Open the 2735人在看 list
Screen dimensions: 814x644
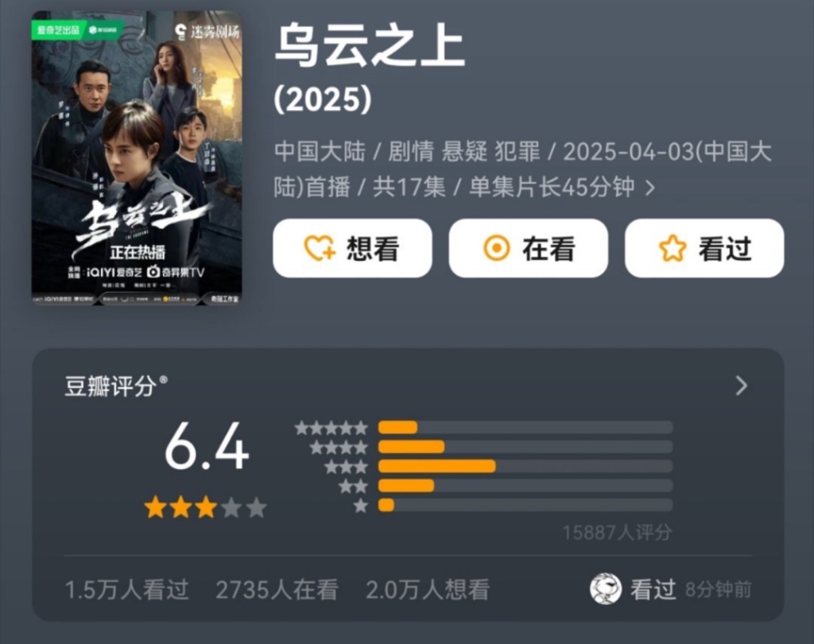click(x=277, y=590)
